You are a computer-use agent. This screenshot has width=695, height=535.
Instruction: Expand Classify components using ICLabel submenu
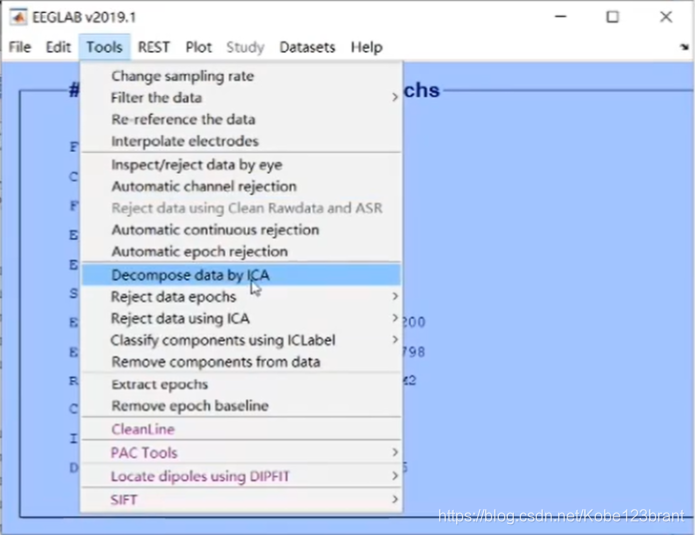242,340
